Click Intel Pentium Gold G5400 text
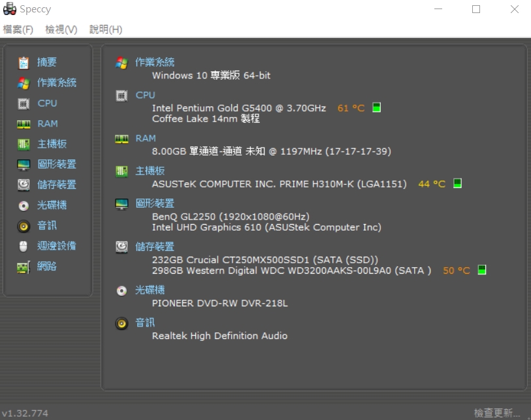This screenshot has width=531, height=420. click(x=239, y=108)
